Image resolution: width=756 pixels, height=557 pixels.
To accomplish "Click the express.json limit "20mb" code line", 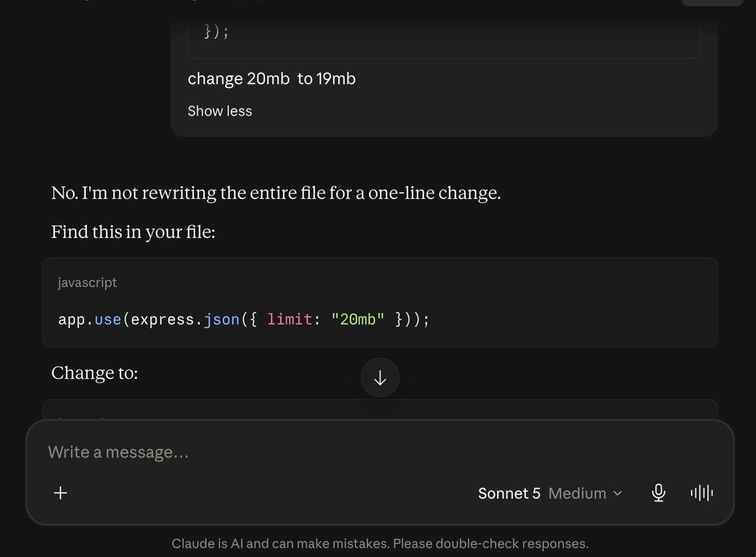I will [x=243, y=319].
